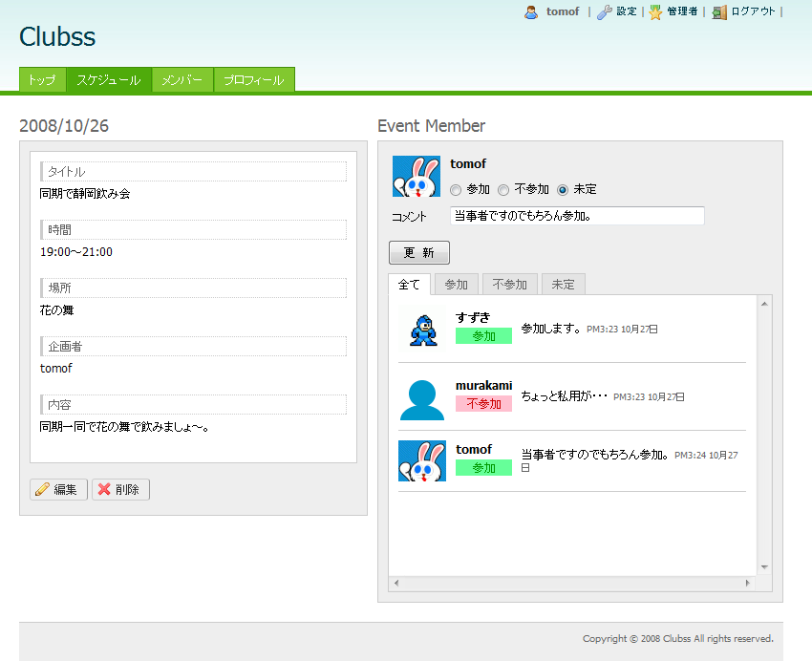Switch to the 参加 member list tab
The image size is (812, 661).
pos(457,285)
